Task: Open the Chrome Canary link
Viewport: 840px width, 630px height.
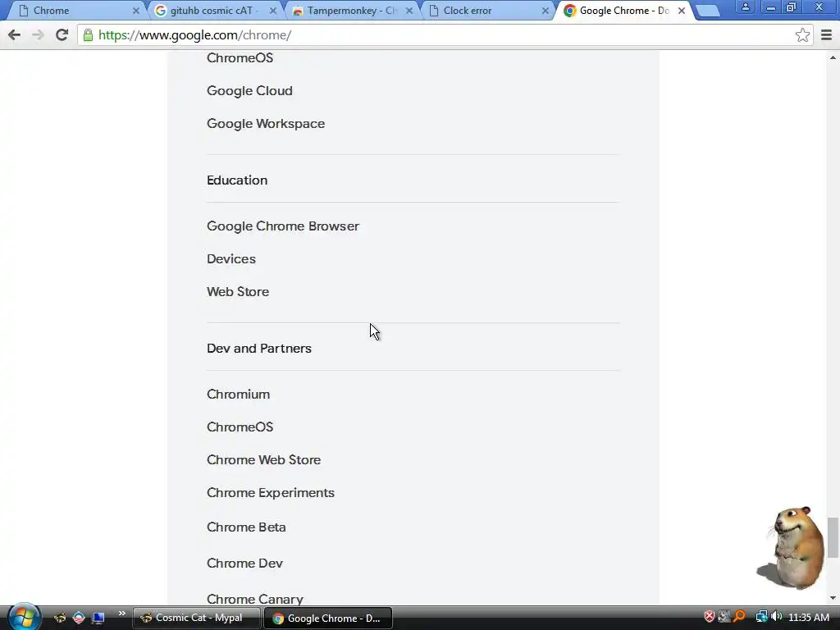Action: 255,599
